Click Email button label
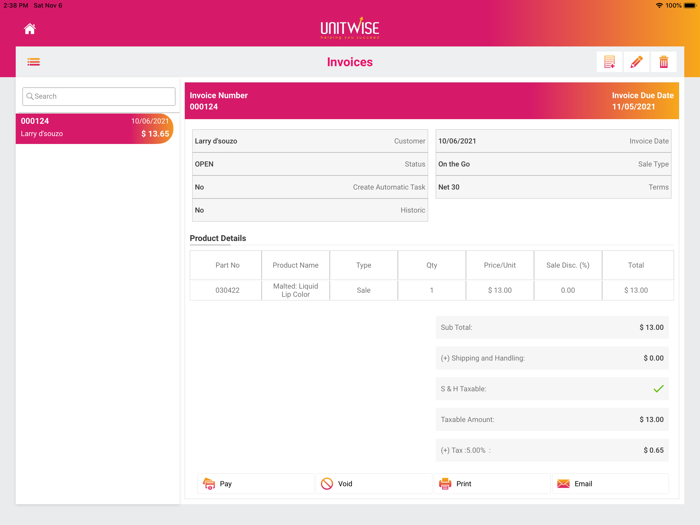Image resolution: width=700 pixels, height=525 pixels. (583, 484)
